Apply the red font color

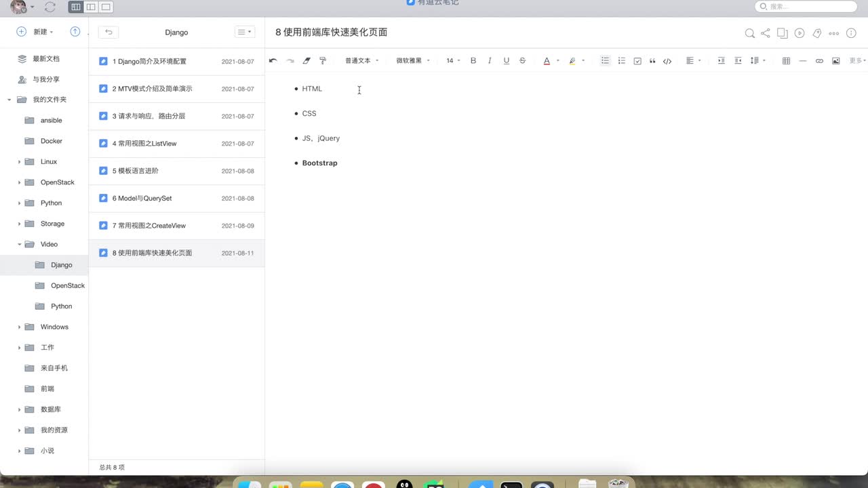(x=547, y=61)
